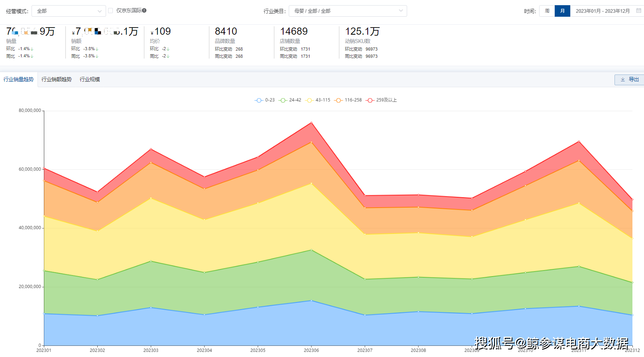The image size is (644, 357).
Task: Click the 动销SKU数 环比变动 96973 value
Action: tap(372, 49)
